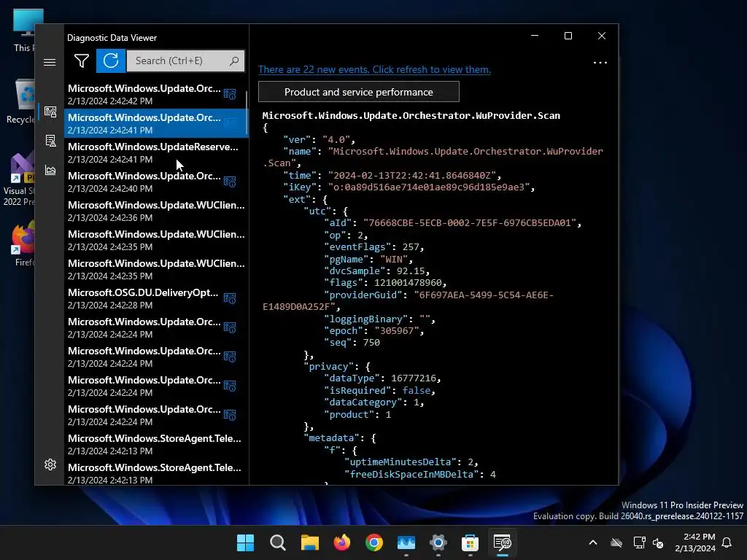Select the Update.Orc event at 2:42:40 PM

click(155, 182)
